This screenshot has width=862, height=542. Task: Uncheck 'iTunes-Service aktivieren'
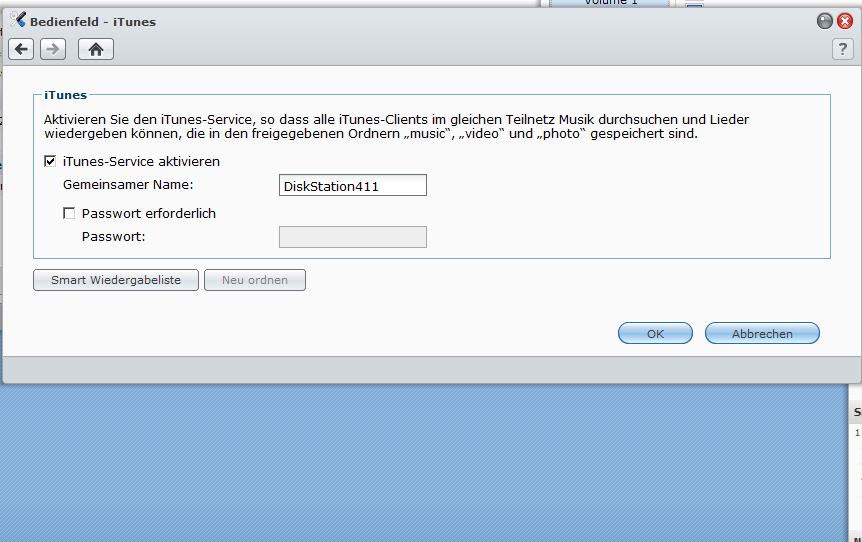50,161
